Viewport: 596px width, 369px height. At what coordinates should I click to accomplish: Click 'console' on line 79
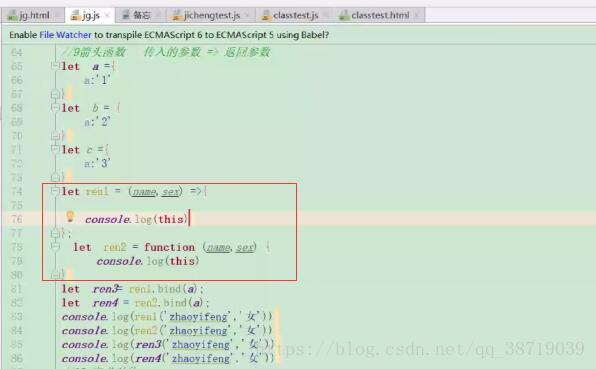pyautogui.click(x=119, y=261)
